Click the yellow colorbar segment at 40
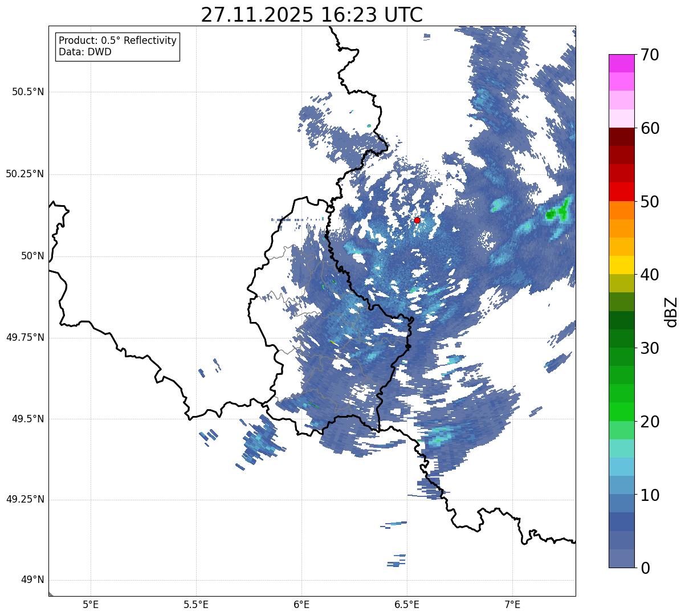 point(622,265)
